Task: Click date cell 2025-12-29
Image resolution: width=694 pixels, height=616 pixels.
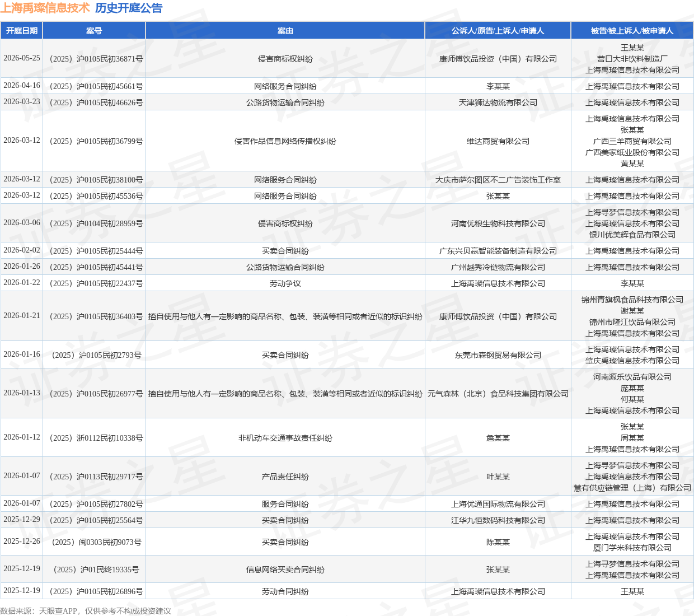Action: coord(22,520)
